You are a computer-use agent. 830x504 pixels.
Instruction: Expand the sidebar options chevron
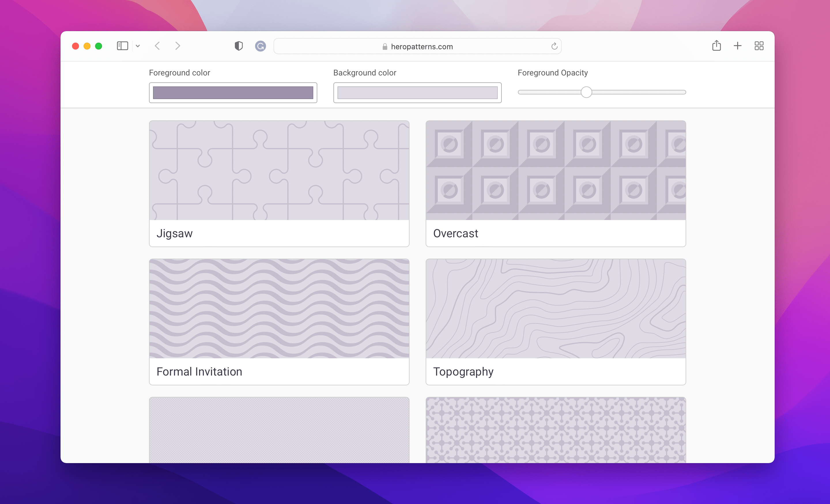[x=138, y=46]
